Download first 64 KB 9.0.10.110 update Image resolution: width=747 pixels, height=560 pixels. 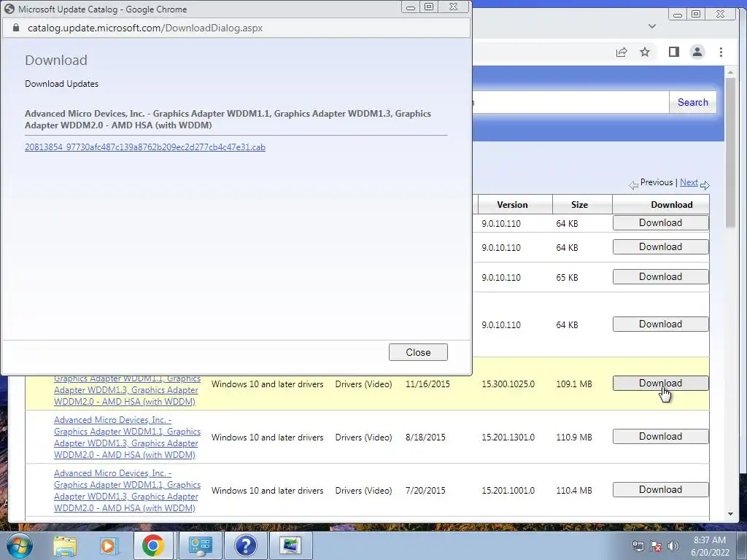tap(660, 223)
